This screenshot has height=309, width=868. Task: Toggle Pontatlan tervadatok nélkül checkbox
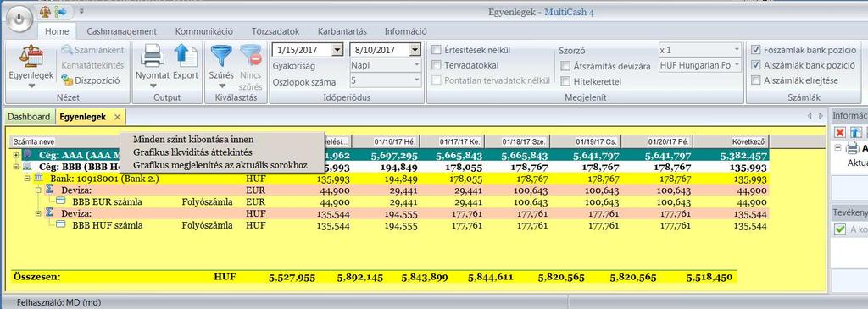[x=437, y=80]
